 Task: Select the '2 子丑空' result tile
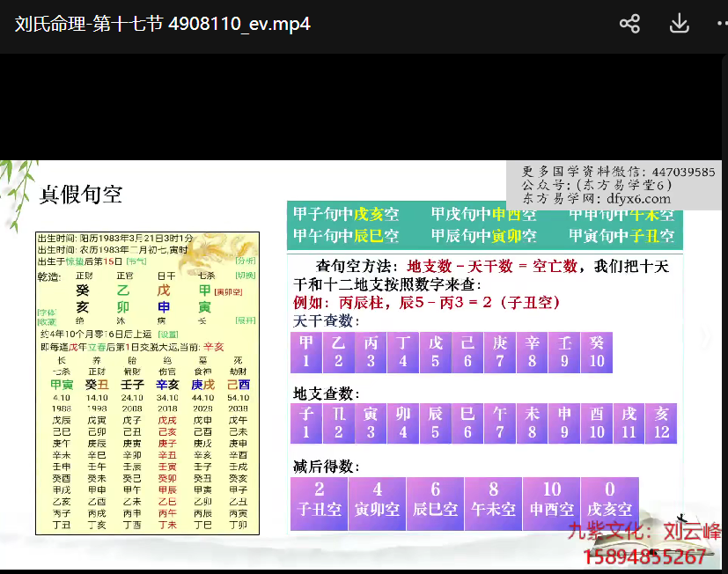tap(319, 499)
